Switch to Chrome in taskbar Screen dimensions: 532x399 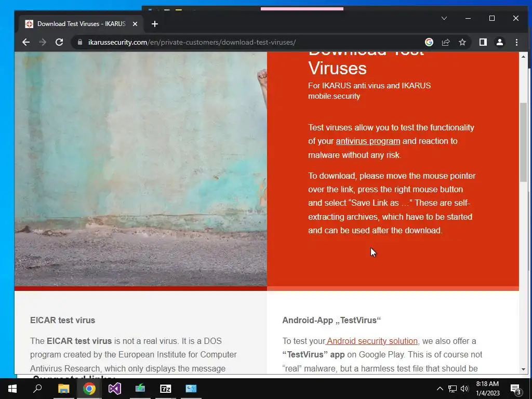(89, 389)
